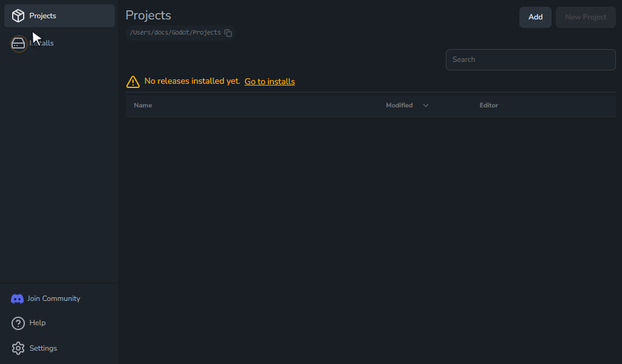Sort projects by Modified column header
Image resolution: width=622 pixels, height=364 pixels.
(x=399, y=106)
